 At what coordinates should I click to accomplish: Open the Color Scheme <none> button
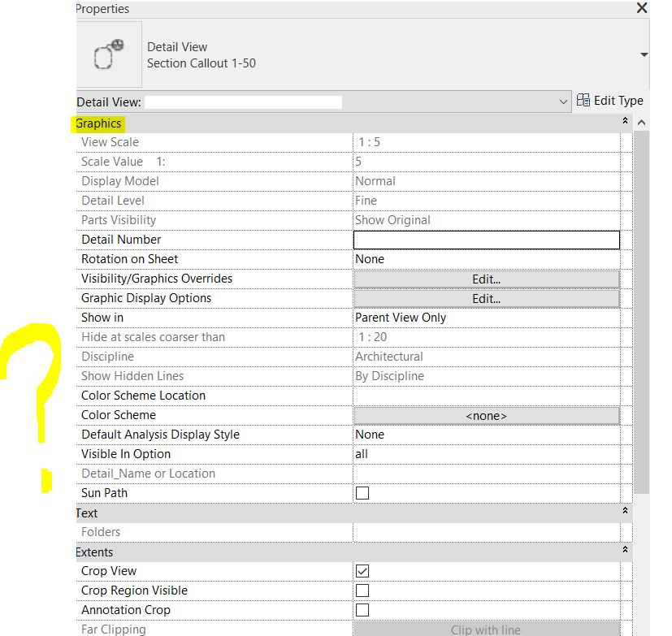[x=486, y=415]
